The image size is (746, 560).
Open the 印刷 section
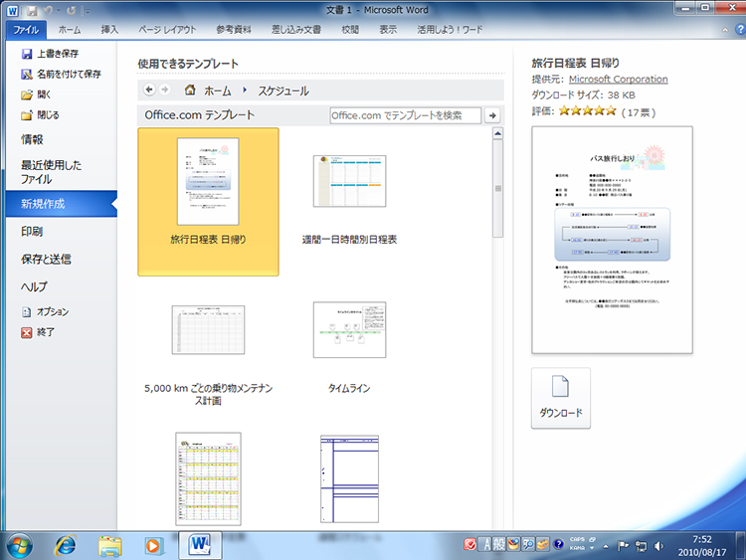pyautogui.click(x=32, y=231)
